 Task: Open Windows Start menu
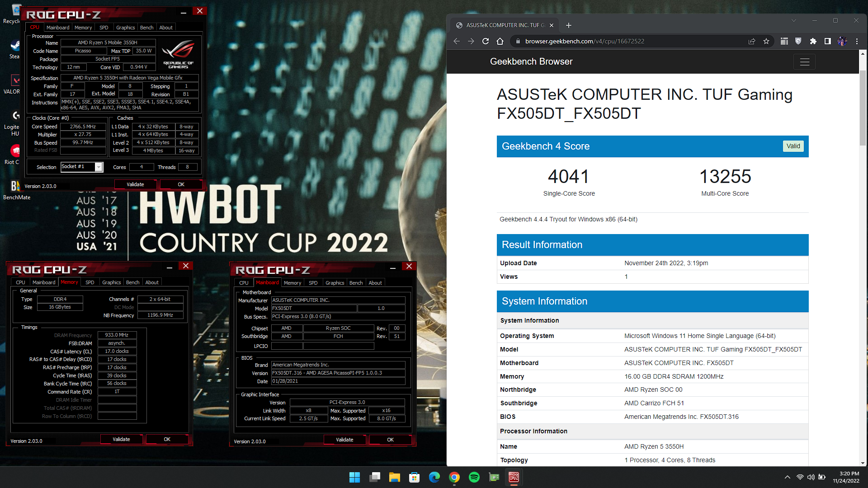click(355, 477)
